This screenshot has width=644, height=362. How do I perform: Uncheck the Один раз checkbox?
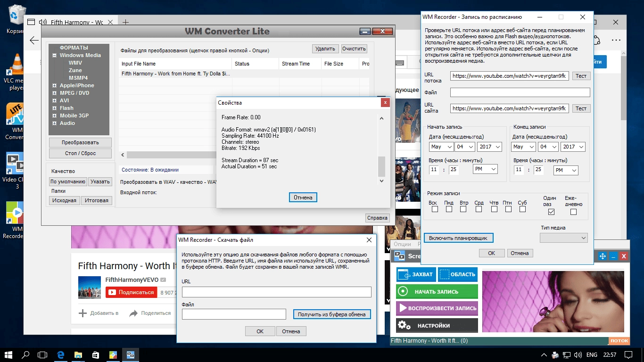point(551,212)
